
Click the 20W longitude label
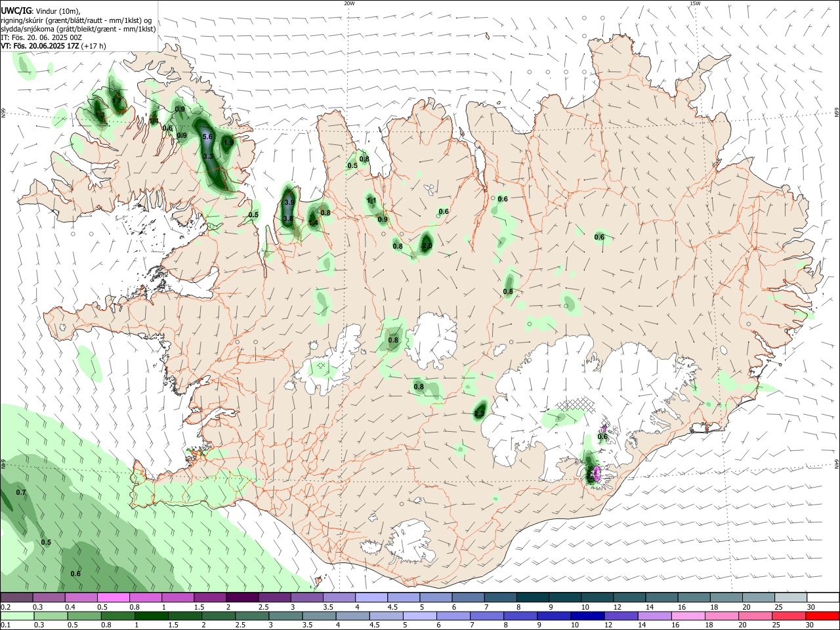pos(349,3)
